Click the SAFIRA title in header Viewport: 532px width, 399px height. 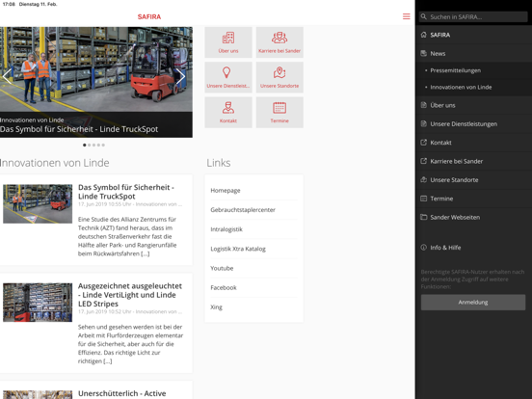pyautogui.click(x=149, y=17)
